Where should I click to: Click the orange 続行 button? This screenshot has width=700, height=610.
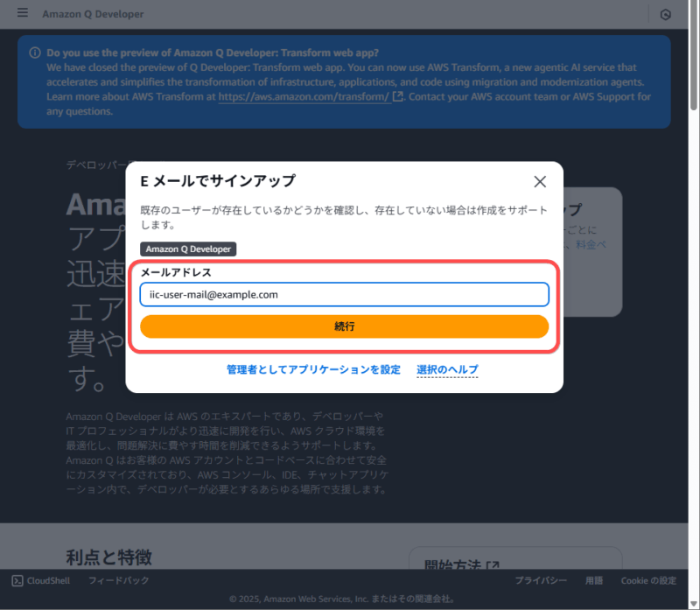tap(344, 326)
